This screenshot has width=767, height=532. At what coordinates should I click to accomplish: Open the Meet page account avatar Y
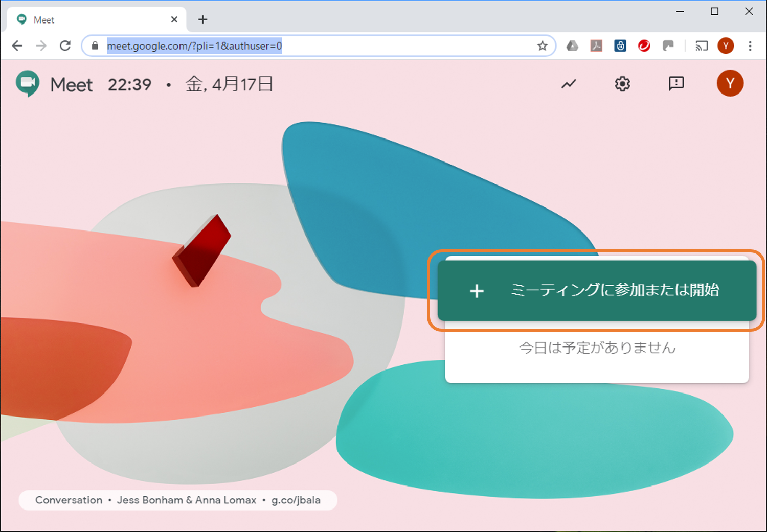pos(730,83)
